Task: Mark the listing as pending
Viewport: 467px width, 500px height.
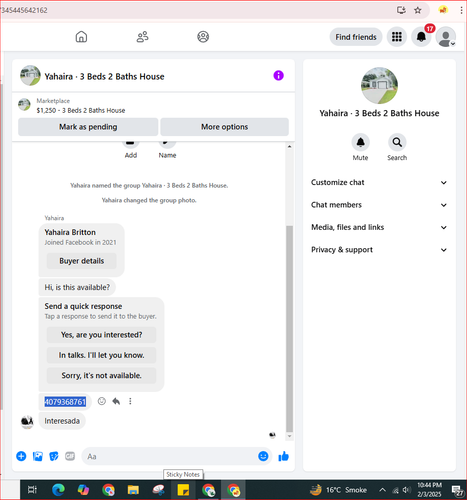Action: click(x=88, y=127)
